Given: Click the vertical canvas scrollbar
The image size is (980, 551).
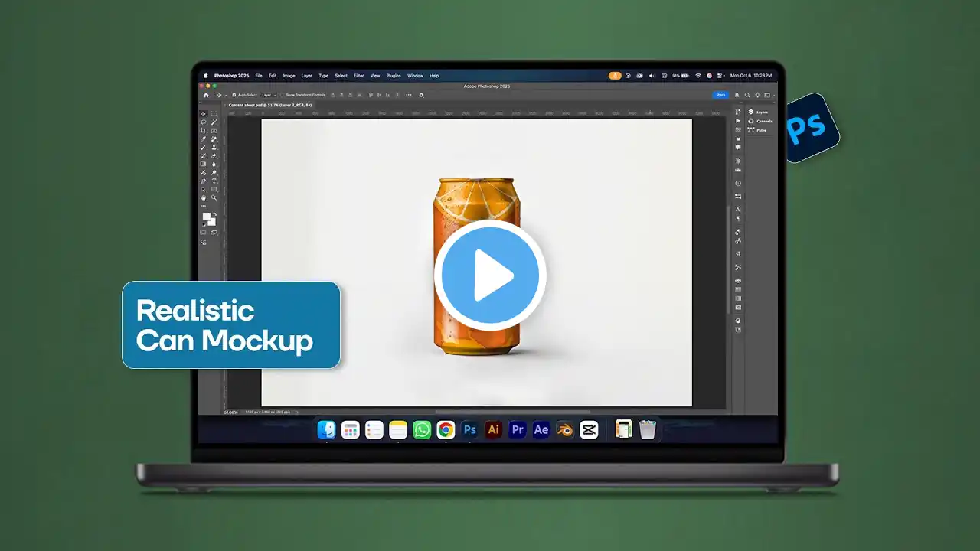Looking at the screenshot, I should tap(728, 259).
